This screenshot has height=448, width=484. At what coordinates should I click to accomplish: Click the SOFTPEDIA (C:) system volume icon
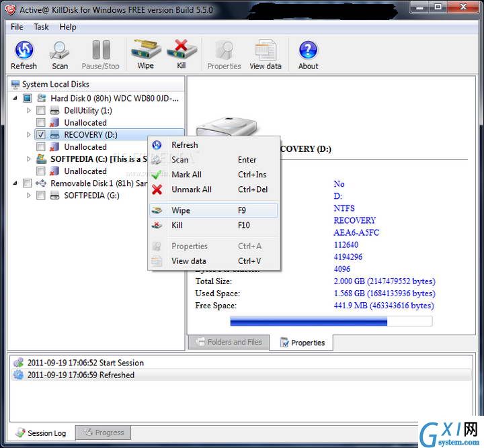tap(42, 159)
